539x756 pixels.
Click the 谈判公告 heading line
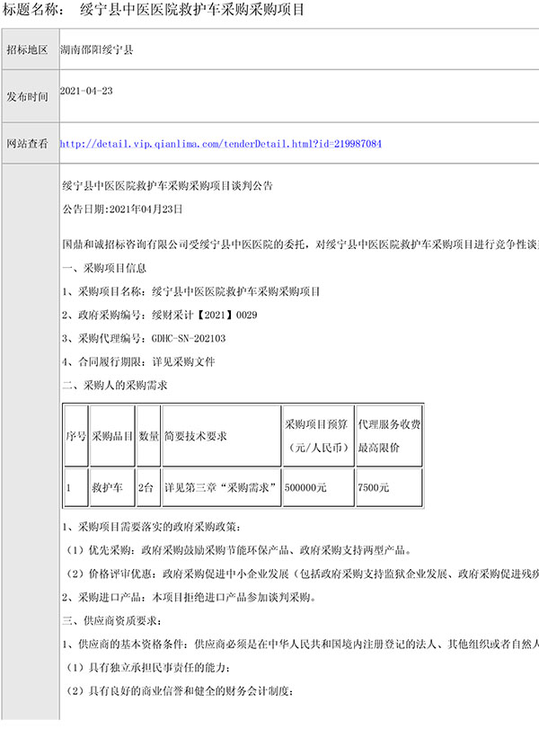point(168,185)
